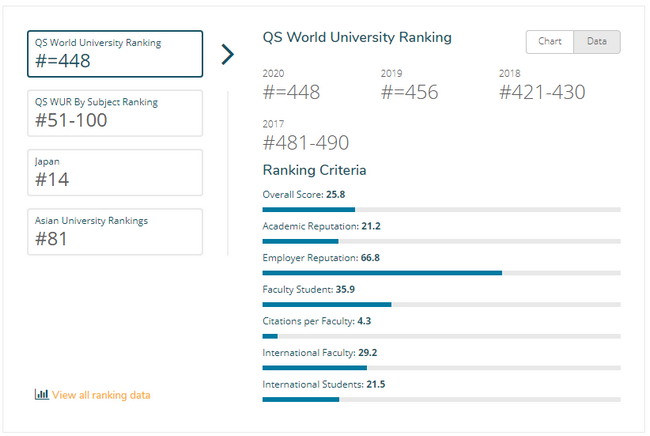Switch to the Data view tab
This screenshot has width=650, height=436.
click(x=597, y=41)
